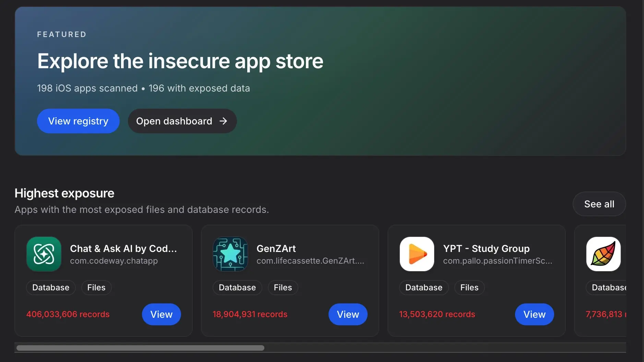The height and width of the screenshot is (362, 644).
Task: Toggle the Files tag on YPT card
Action: click(x=469, y=288)
